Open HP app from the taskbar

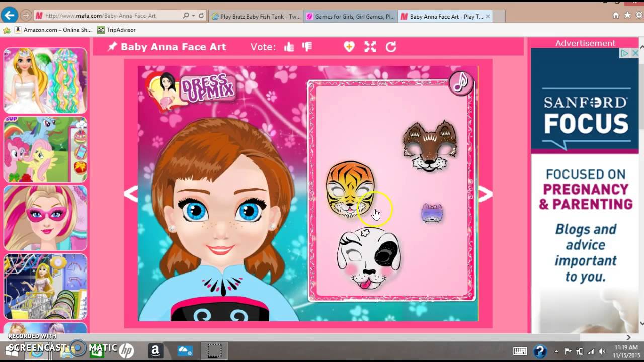(127, 350)
